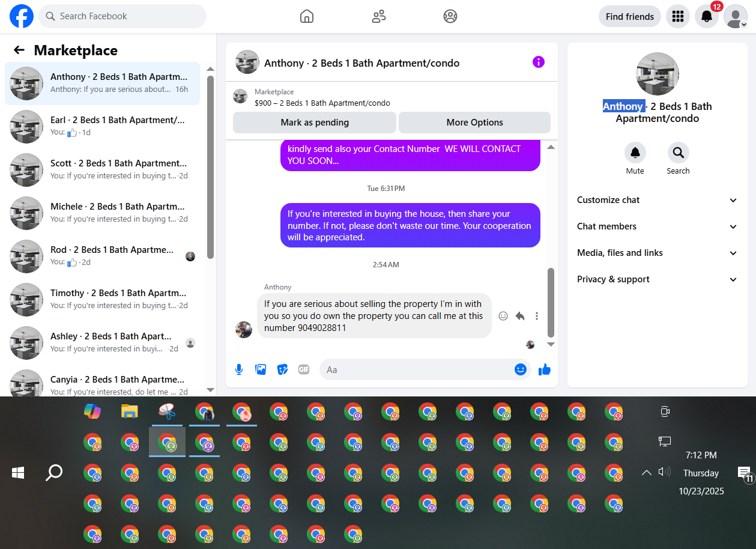Choose a GIF icon in composer
This screenshot has height=549, width=756.
coord(304,369)
